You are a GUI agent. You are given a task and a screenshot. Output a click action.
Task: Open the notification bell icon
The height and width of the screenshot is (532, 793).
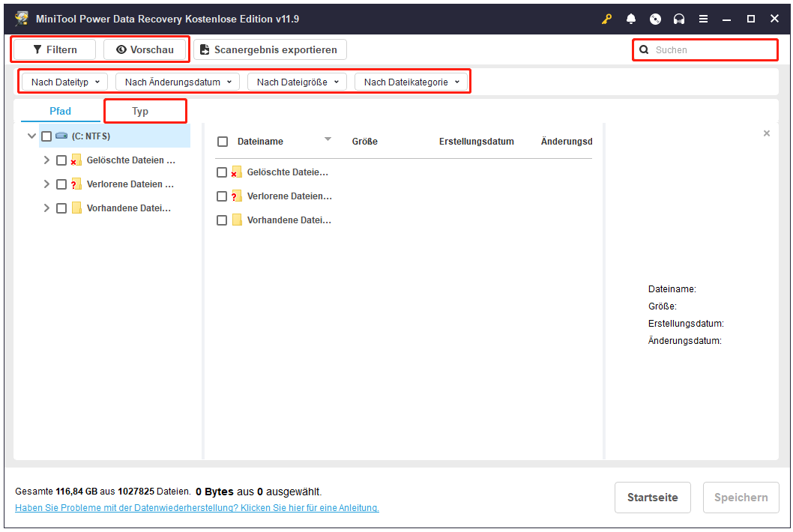[x=630, y=19]
